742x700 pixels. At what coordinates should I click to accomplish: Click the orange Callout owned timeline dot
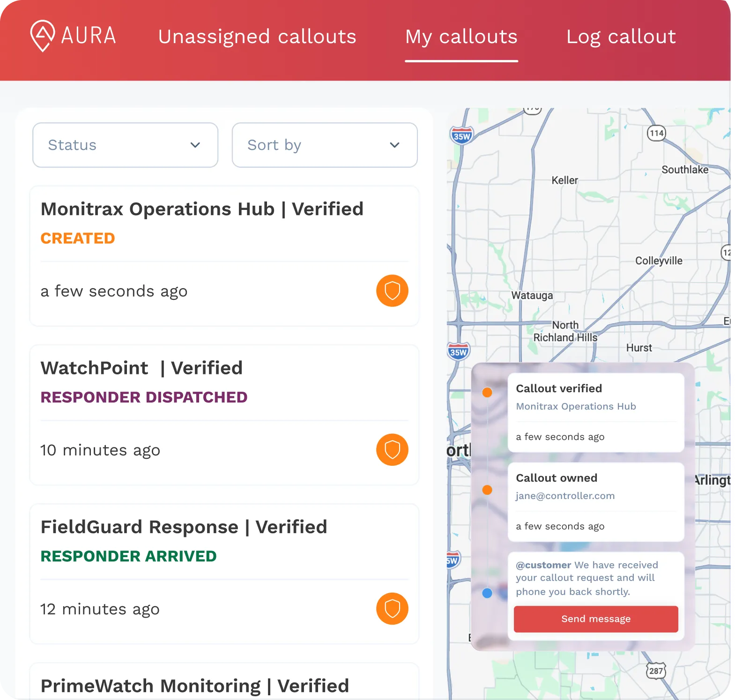[x=487, y=490]
